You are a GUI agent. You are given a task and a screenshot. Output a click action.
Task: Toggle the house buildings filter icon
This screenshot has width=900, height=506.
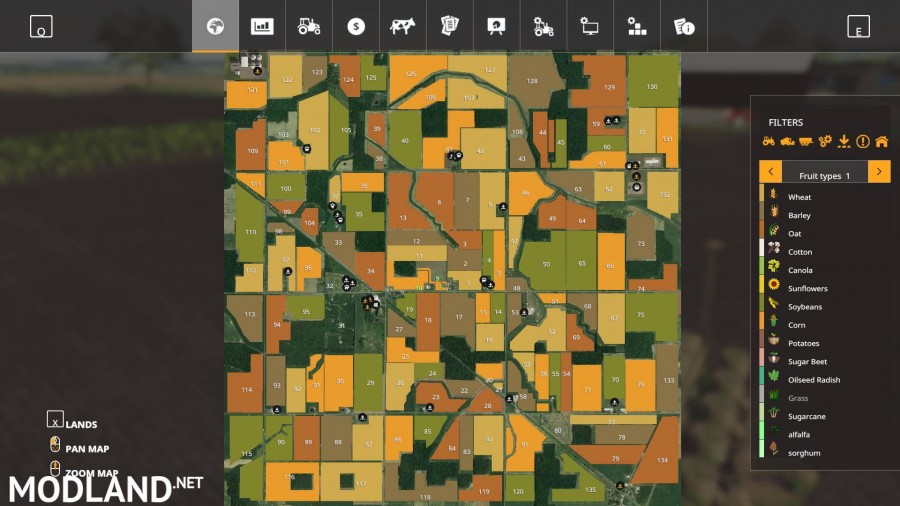tap(882, 141)
